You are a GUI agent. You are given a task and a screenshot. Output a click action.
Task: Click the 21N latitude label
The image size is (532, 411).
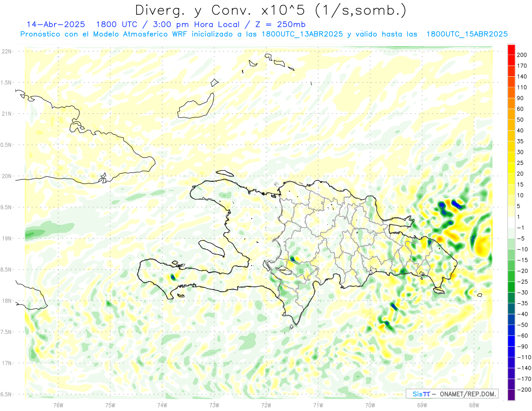[7, 114]
